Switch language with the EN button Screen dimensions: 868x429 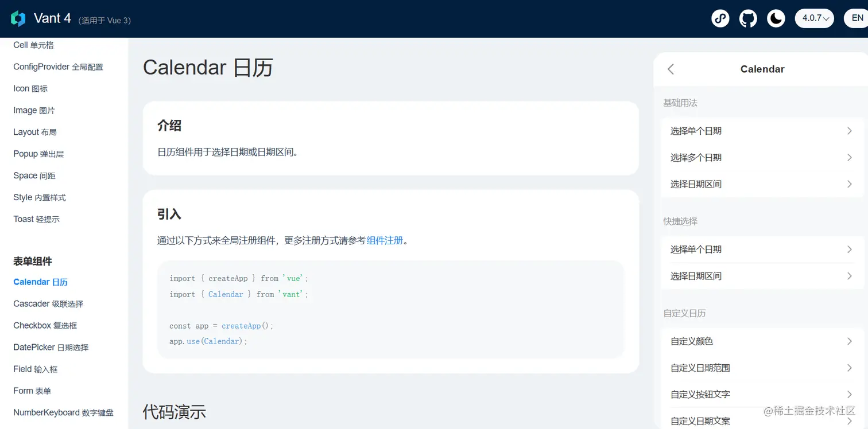point(855,18)
